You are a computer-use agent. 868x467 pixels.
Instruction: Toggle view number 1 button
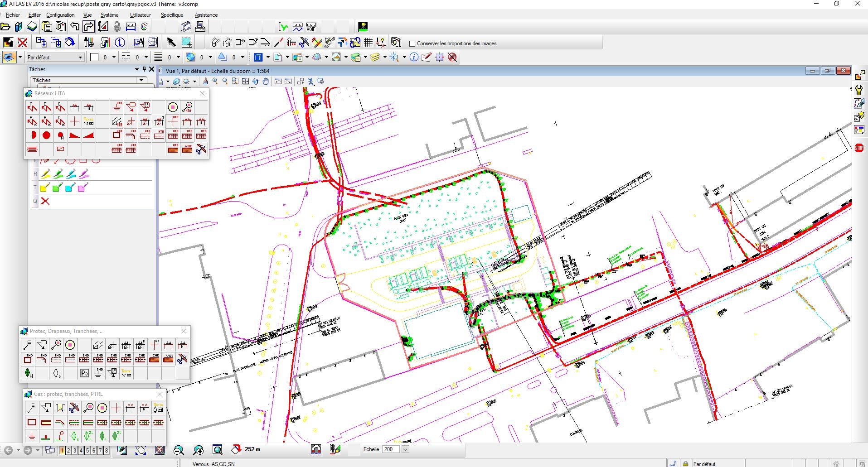(x=62, y=450)
